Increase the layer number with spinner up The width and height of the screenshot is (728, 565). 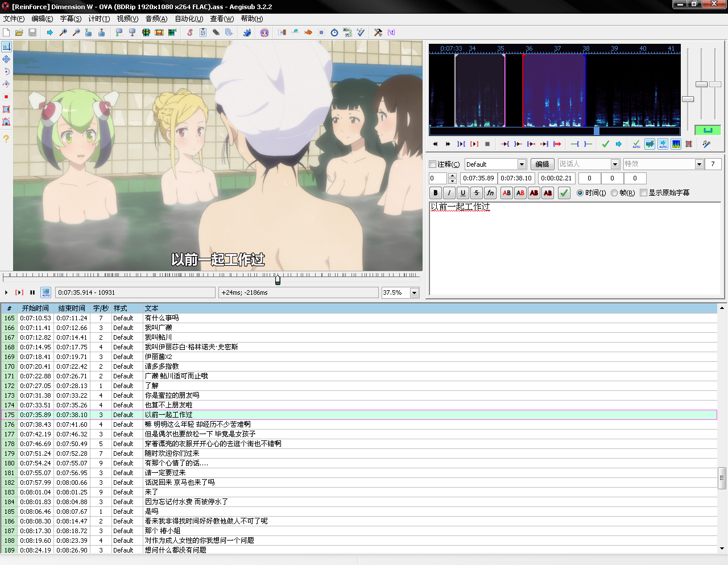click(453, 176)
